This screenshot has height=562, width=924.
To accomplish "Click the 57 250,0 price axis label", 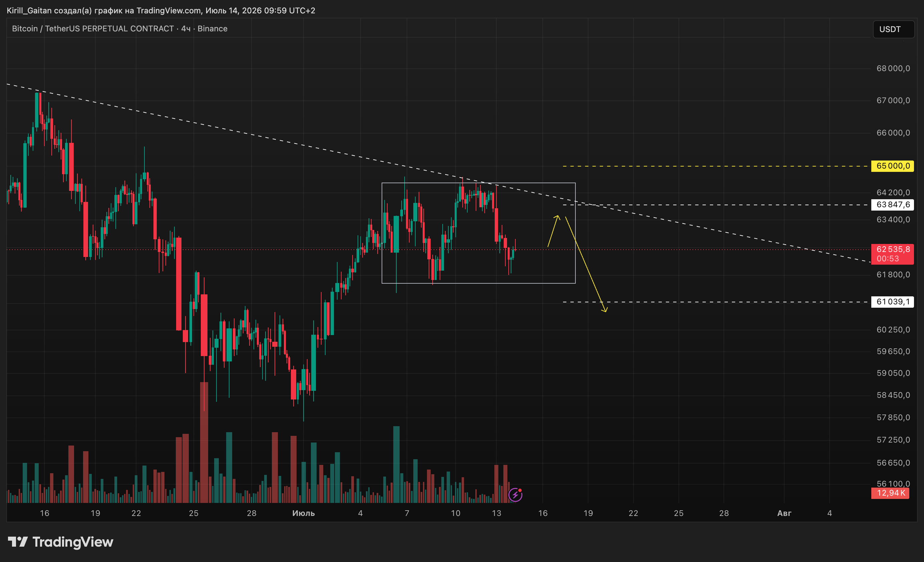I will [893, 440].
